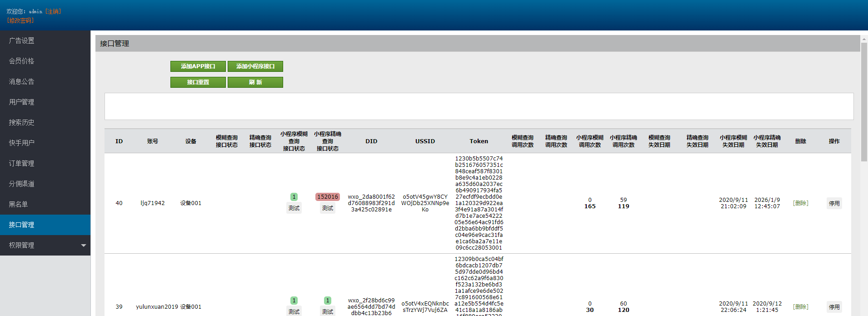Click 停用 for account ljq71942
This screenshot has width=868, height=316.
(x=834, y=203)
